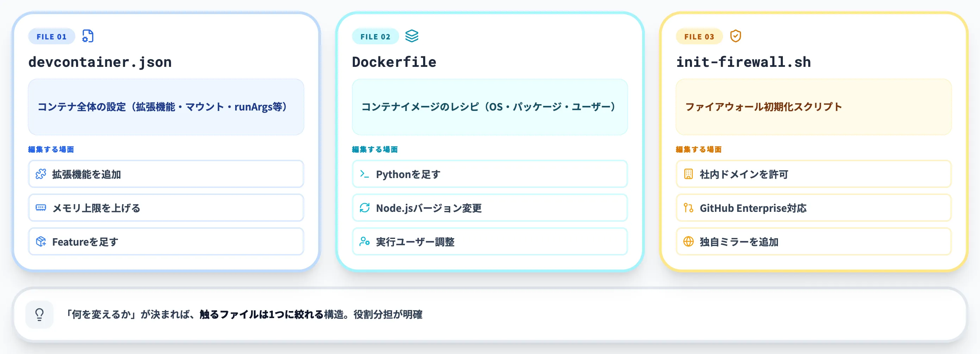Image resolution: width=980 pixels, height=354 pixels.
Task: Click the init-firewall.sh title
Action: 743,62
